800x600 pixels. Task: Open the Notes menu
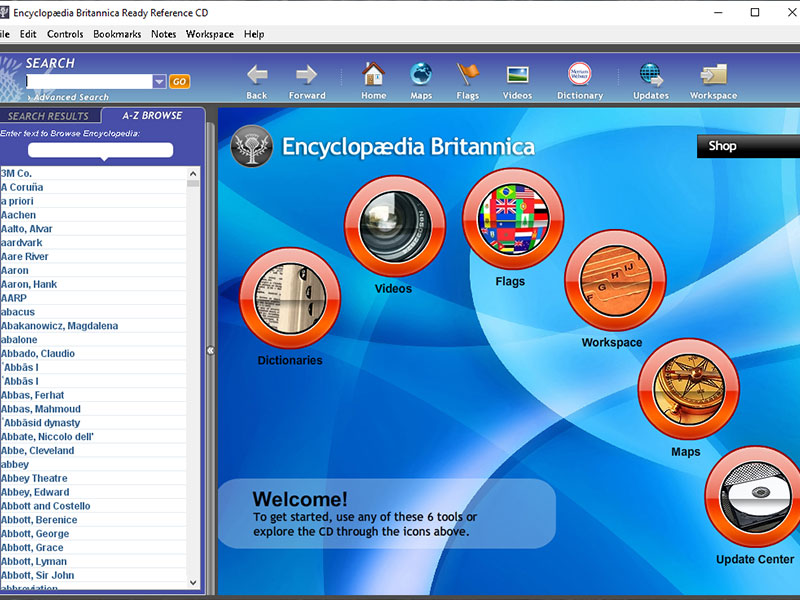(x=163, y=34)
